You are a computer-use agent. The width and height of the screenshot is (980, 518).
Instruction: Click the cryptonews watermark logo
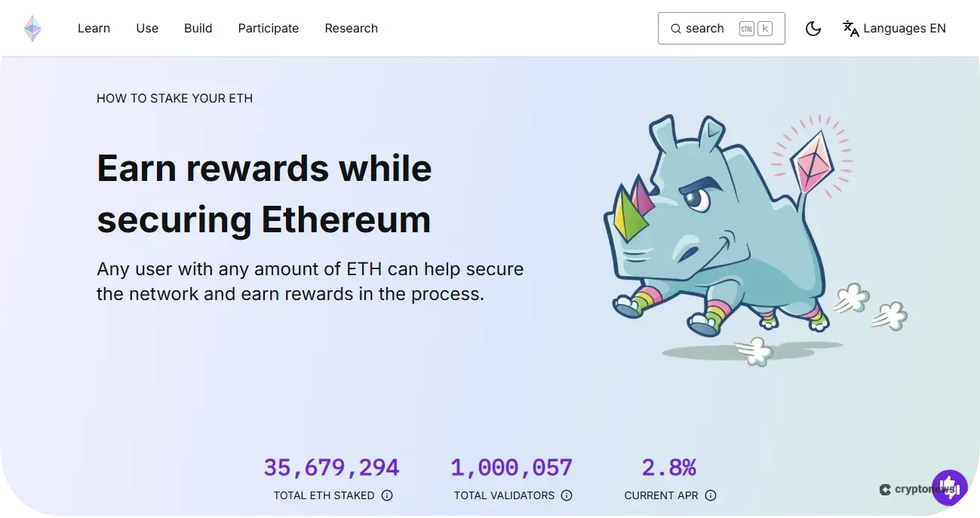point(884,489)
